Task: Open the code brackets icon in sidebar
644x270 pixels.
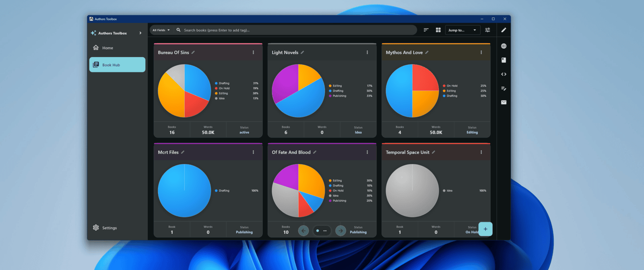Action: (x=504, y=74)
